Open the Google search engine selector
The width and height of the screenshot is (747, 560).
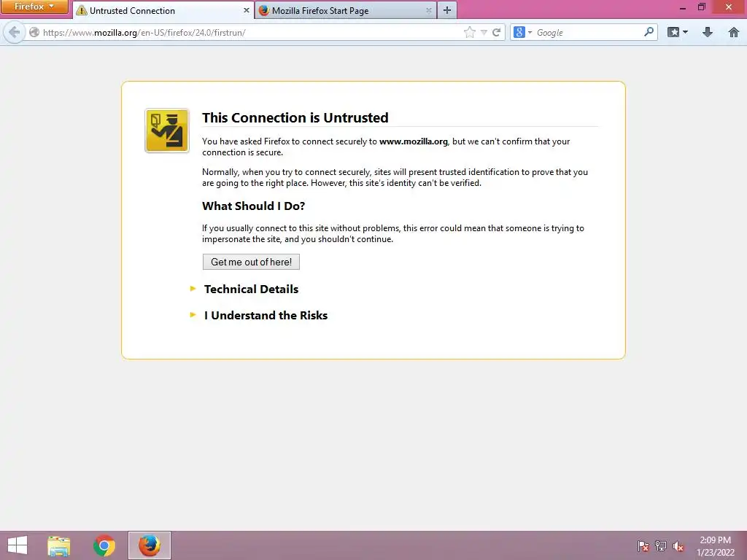522,32
